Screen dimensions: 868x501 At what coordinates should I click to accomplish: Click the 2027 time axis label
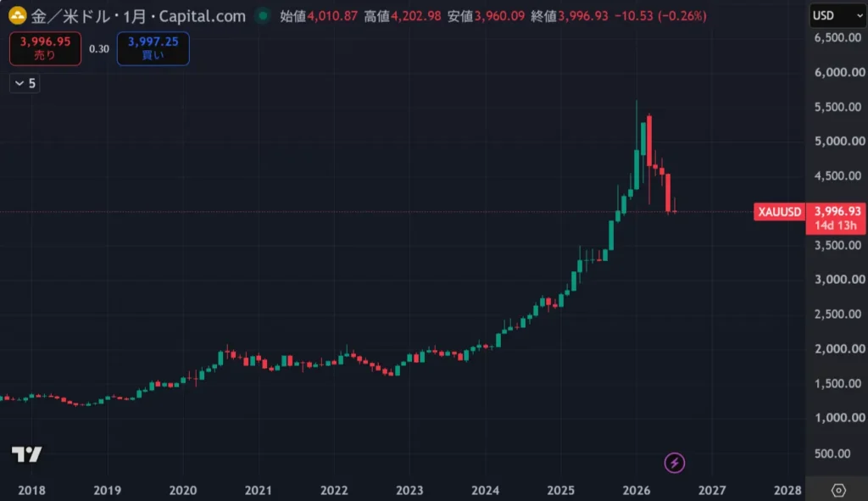tap(712, 491)
